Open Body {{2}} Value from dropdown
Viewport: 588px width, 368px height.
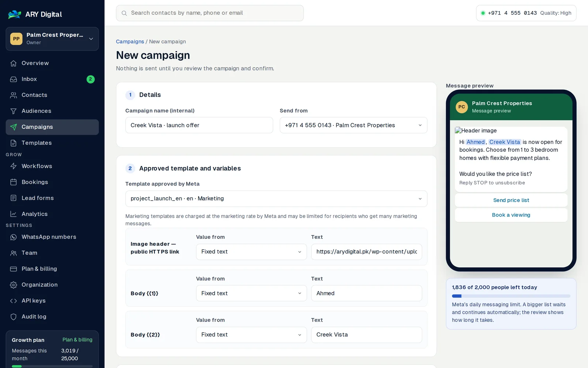[x=251, y=335]
